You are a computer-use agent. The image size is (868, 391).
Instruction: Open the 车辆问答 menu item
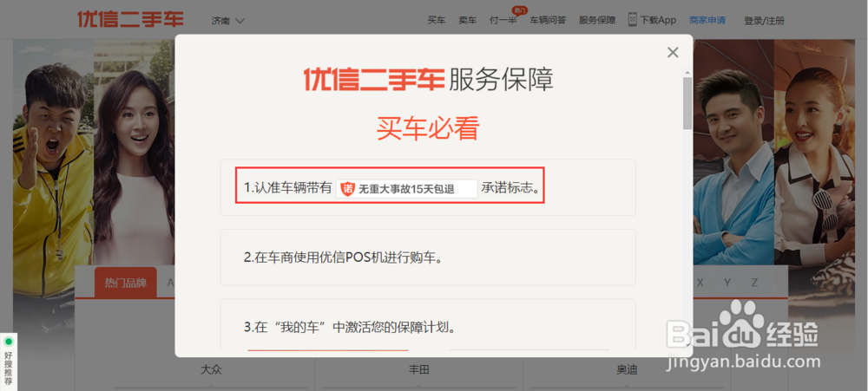[548, 21]
